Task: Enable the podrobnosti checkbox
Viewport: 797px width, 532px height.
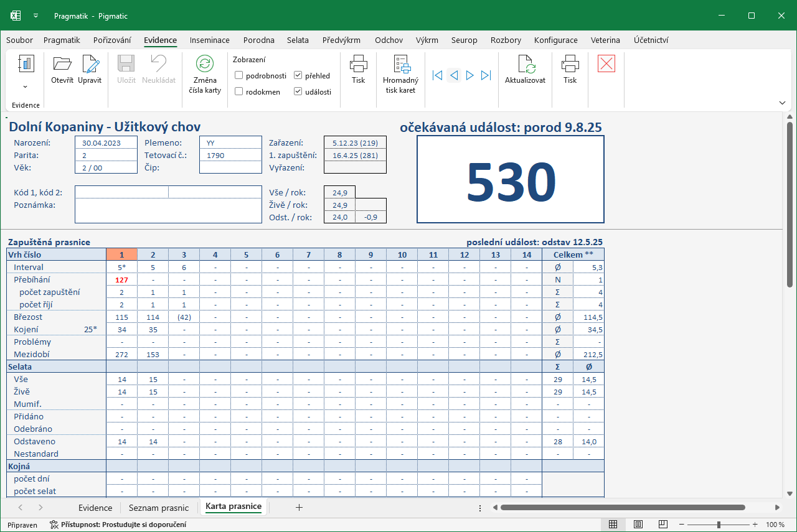Action: pos(239,75)
